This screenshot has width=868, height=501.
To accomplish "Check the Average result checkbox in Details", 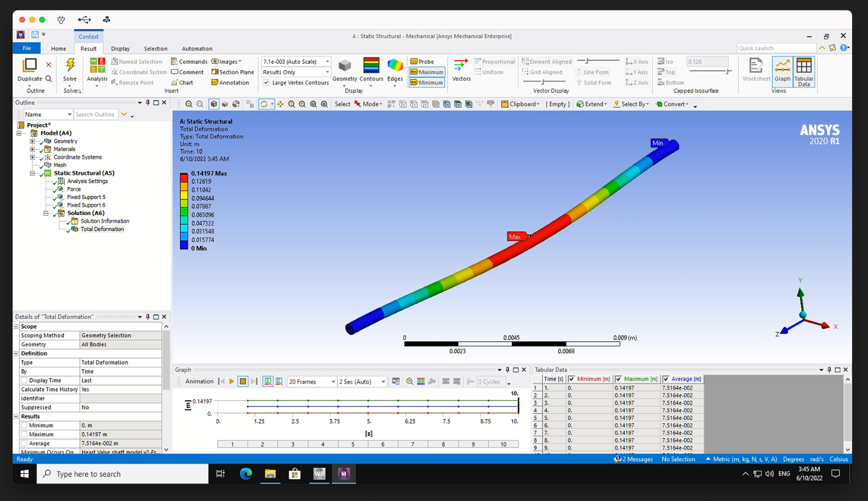I will pos(24,443).
